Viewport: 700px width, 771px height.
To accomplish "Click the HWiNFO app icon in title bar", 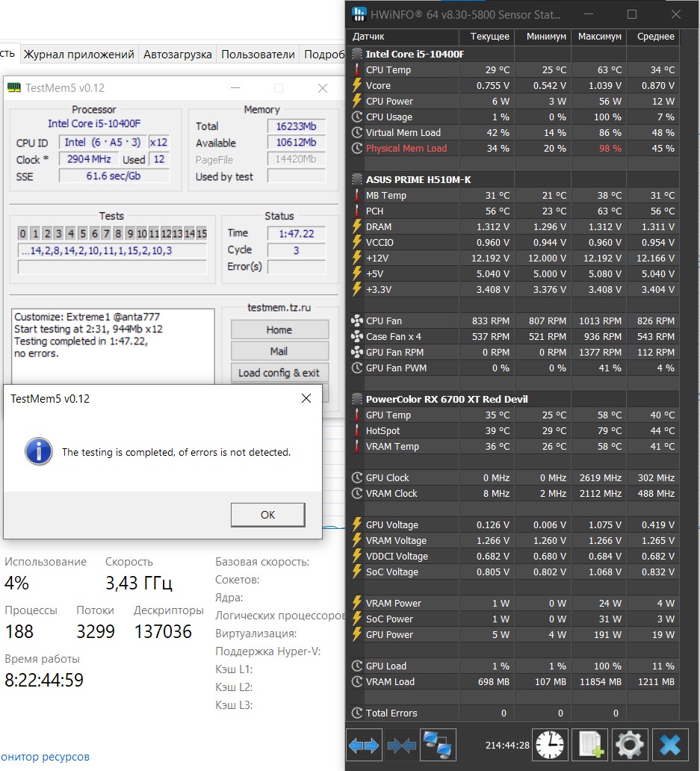I will 359,14.
